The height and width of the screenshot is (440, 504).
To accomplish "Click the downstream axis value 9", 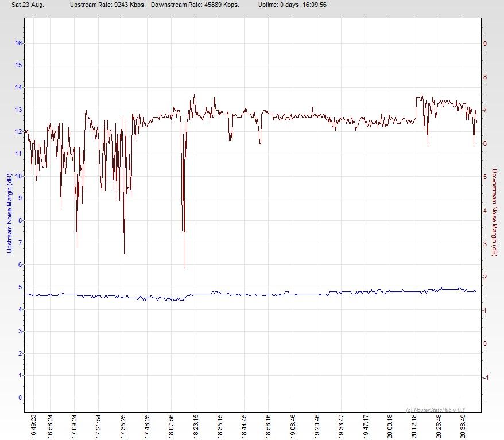I will click(x=485, y=44).
